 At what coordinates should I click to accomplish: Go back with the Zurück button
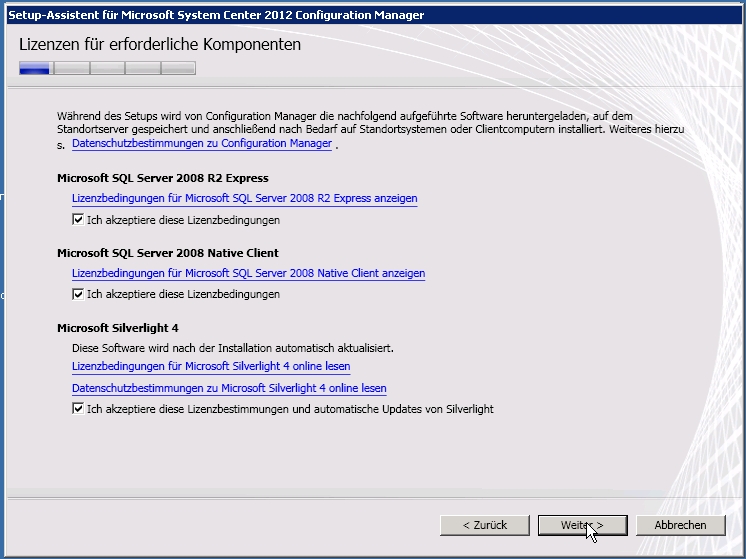click(x=485, y=525)
